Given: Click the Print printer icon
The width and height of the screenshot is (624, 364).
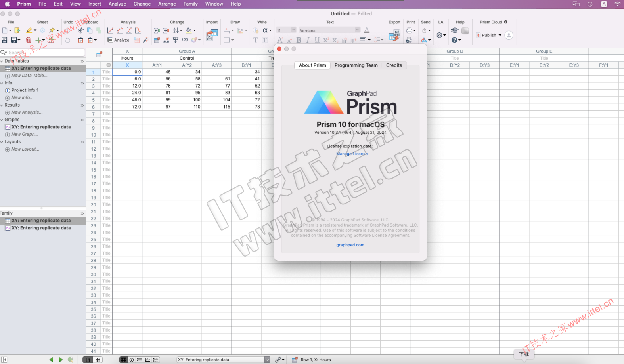Looking at the screenshot, I should pyautogui.click(x=409, y=30).
